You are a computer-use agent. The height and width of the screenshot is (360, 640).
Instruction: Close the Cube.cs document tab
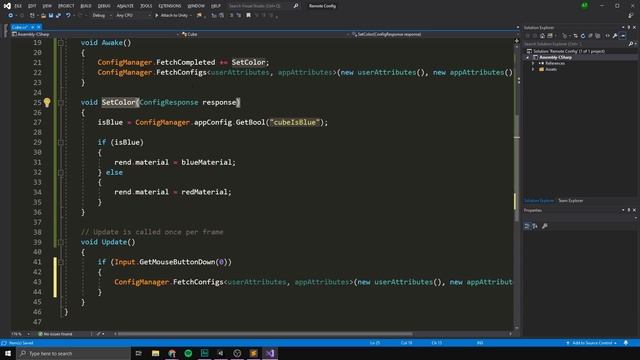[39, 27]
